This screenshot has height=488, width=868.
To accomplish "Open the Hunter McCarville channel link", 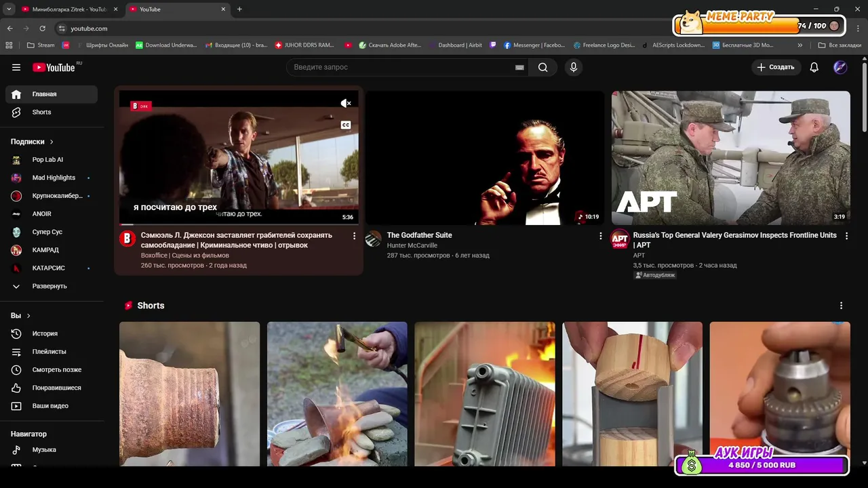I will (x=412, y=245).
